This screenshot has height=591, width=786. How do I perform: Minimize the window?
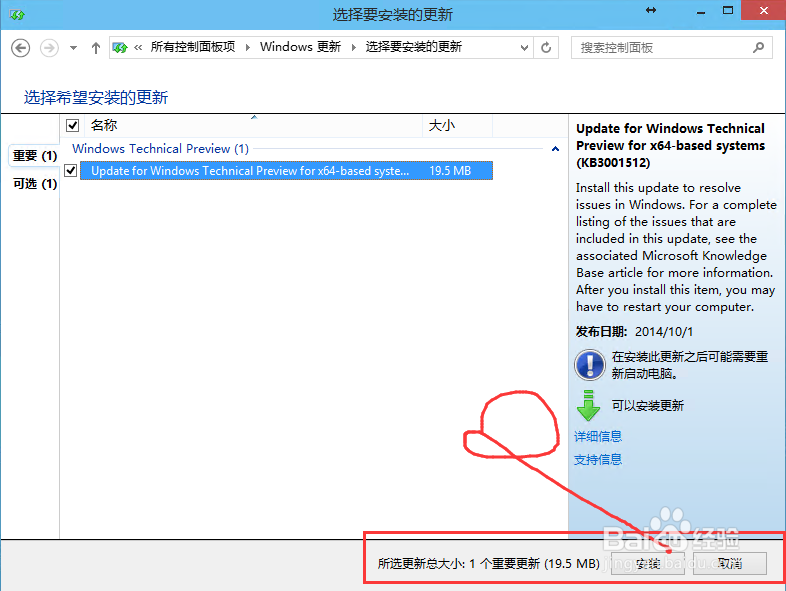tap(701, 11)
